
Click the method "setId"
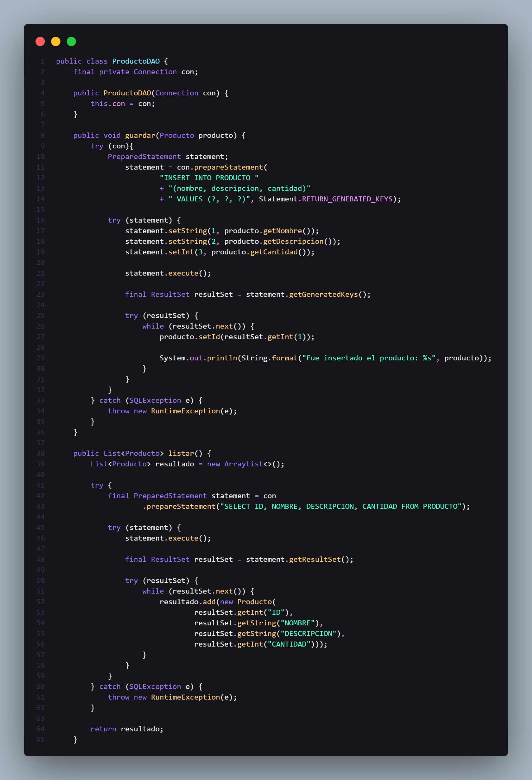209,337
